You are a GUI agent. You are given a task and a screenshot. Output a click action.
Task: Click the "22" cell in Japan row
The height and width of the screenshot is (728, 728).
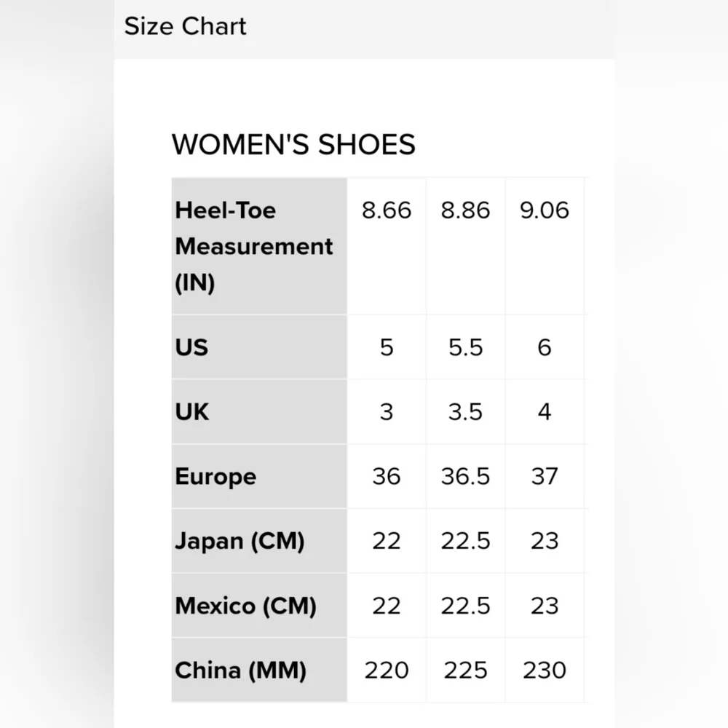(x=387, y=541)
